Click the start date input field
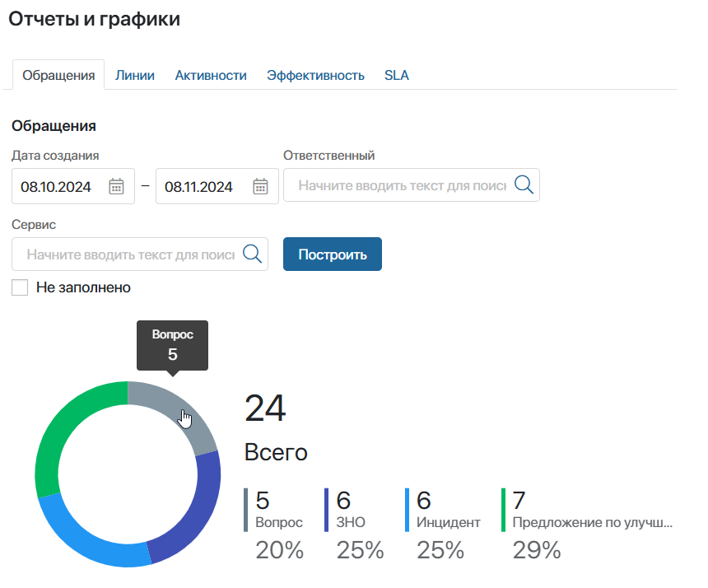The image size is (708, 588). click(x=58, y=185)
